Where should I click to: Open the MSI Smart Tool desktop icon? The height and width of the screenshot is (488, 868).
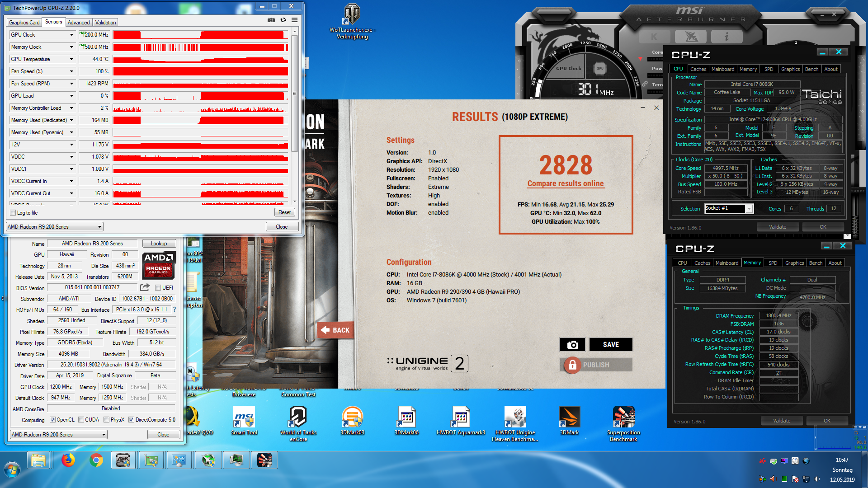(244, 421)
